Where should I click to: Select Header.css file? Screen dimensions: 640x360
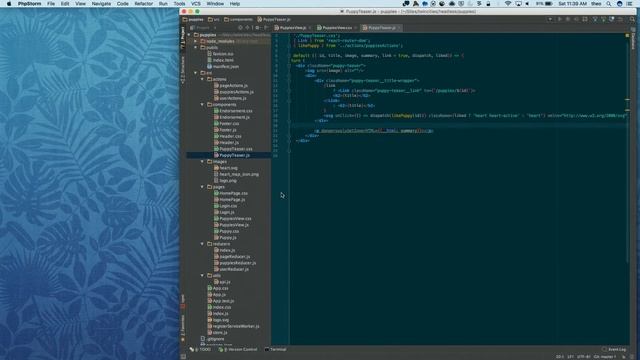pos(228,136)
